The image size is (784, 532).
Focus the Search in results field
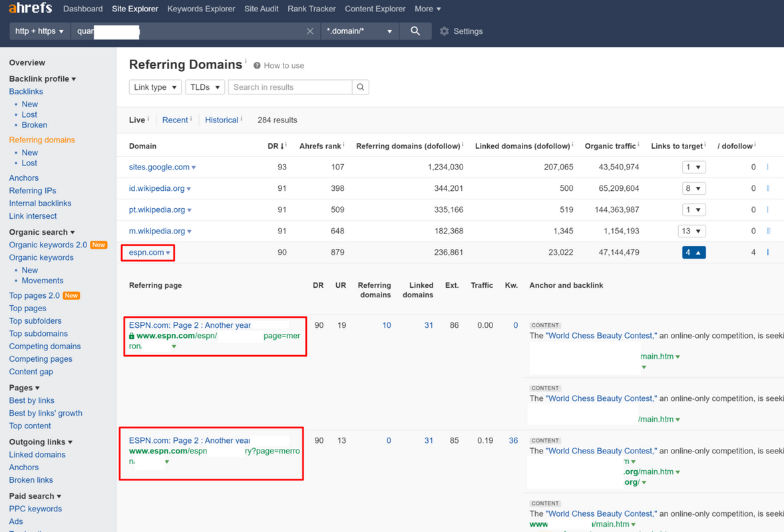[290, 87]
